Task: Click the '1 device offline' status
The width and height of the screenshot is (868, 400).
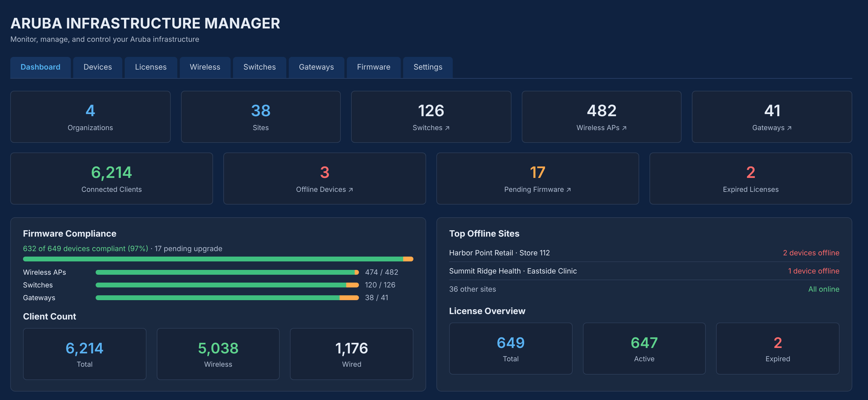Action: pos(814,271)
